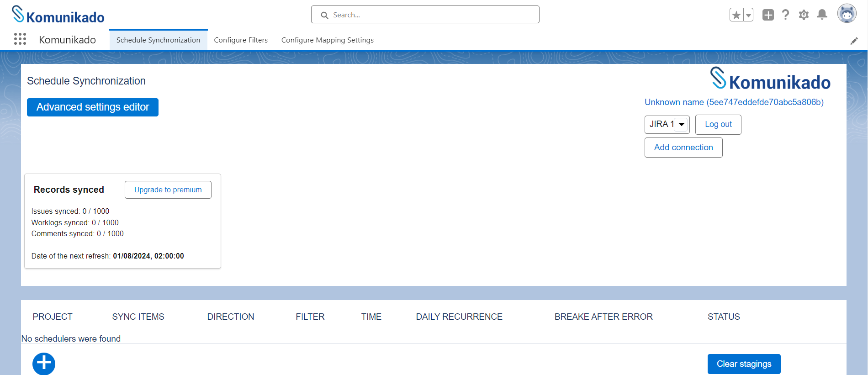Viewport: 868px width, 375px height.
Task: Add a new scheduler with plus button
Action: (44, 364)
